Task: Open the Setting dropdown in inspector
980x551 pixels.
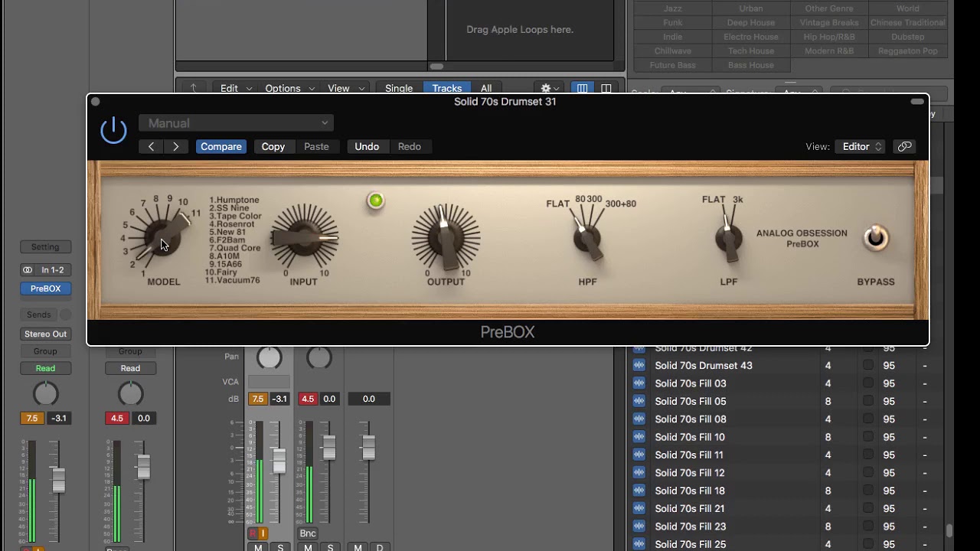Action: coord(45,247)
